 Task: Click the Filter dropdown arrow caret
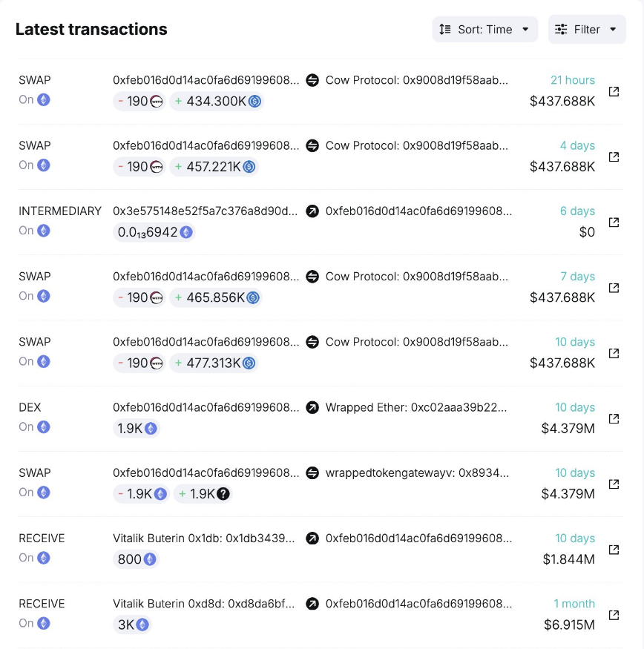click(x=613, y=30)
